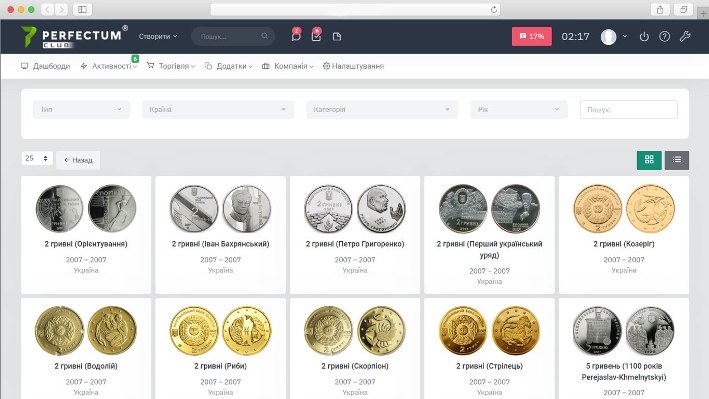The height and width of the screenshot is (399, 709).
Task: Expand the Тип filter dropdown
Action: (x=81, y=109)
